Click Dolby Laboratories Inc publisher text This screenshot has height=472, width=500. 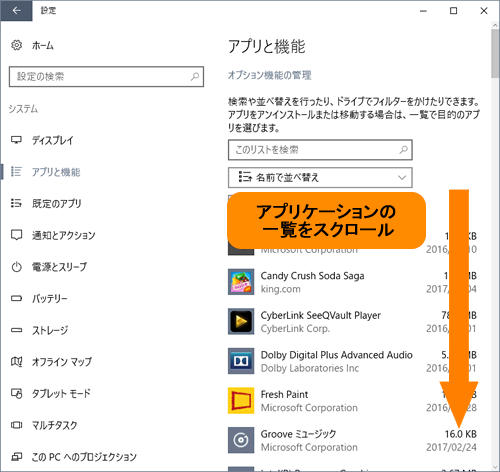click(310, 368)
